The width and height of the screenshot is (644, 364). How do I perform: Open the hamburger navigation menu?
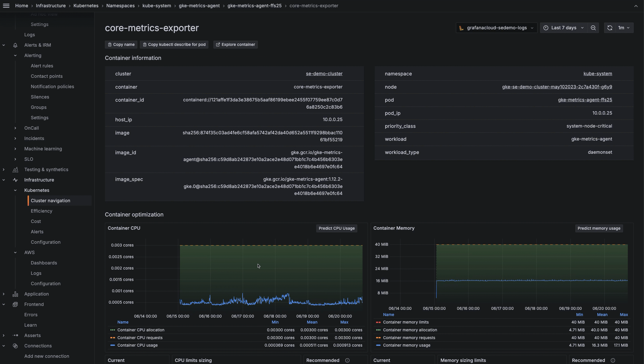pos(6,6)
